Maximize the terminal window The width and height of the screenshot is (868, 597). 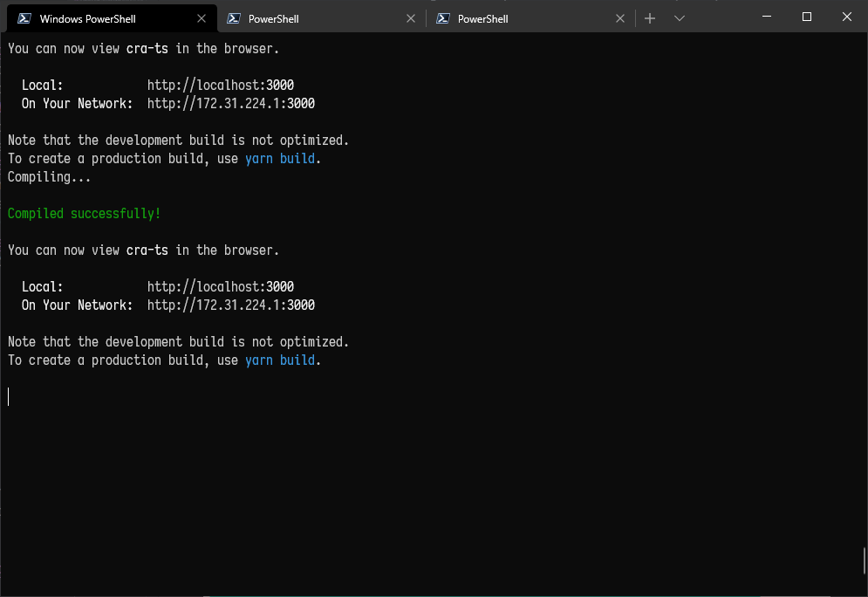click(x=806, y=16)
